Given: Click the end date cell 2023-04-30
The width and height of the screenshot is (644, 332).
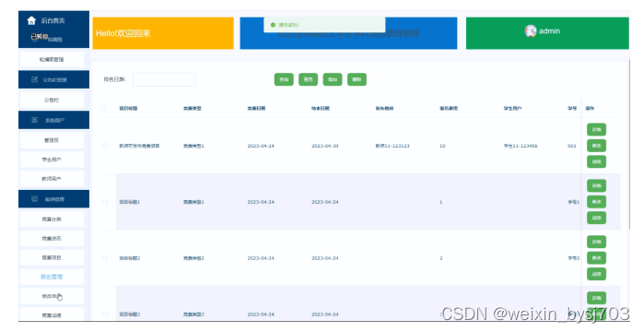Looking at the screenshot, I should coord(325,146).
